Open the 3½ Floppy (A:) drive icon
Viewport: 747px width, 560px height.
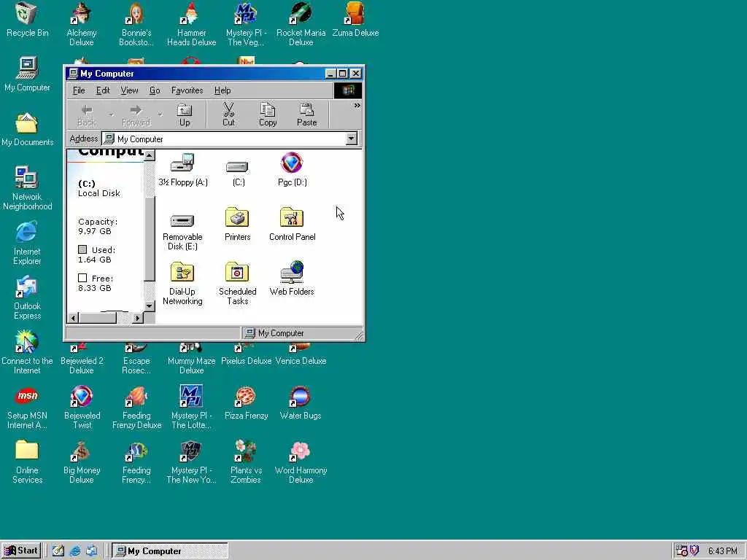coord(183,169)
